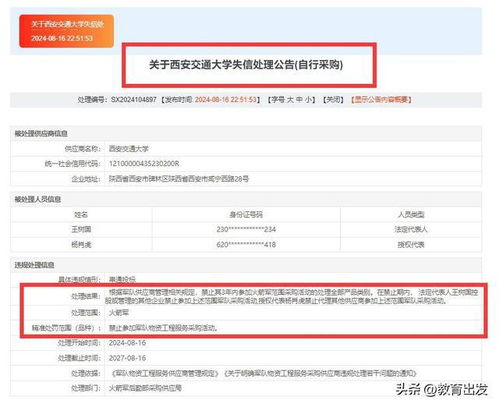
Task: Click the ID number 230*************234
Action: click(x=246, y=229)
